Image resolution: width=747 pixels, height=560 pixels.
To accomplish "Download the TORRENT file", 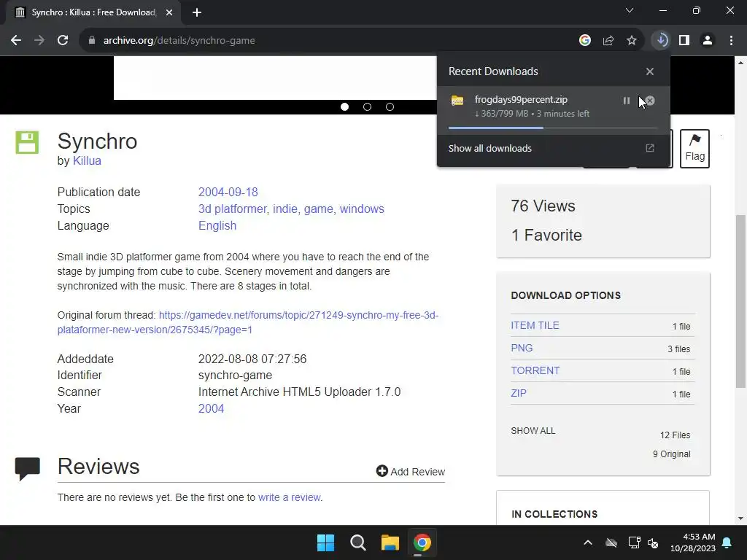I will [x=535, y=370].
